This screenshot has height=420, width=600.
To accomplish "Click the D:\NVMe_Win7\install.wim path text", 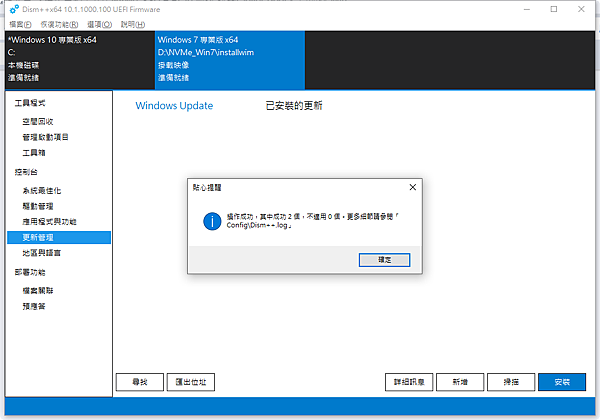I will 206,52.
